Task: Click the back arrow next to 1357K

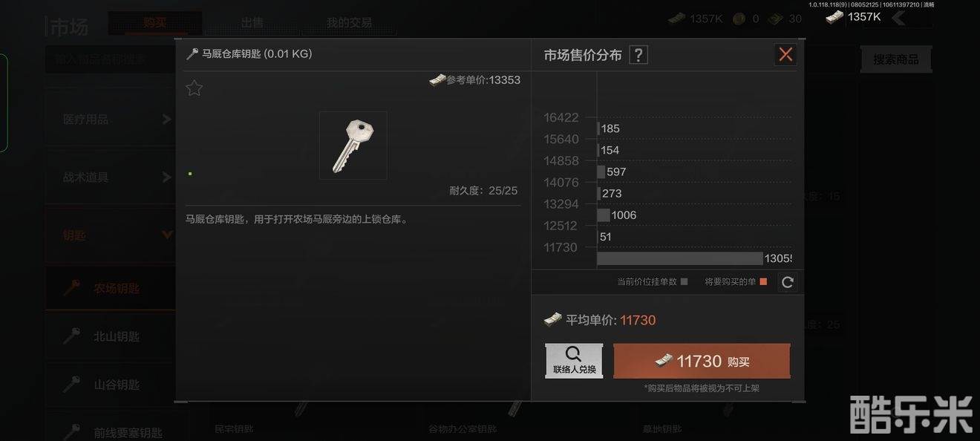Action: [x=898, y=17]
